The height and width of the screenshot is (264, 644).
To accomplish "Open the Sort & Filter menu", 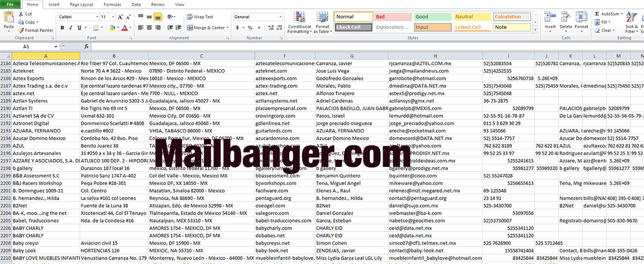I will click(632, 22).
